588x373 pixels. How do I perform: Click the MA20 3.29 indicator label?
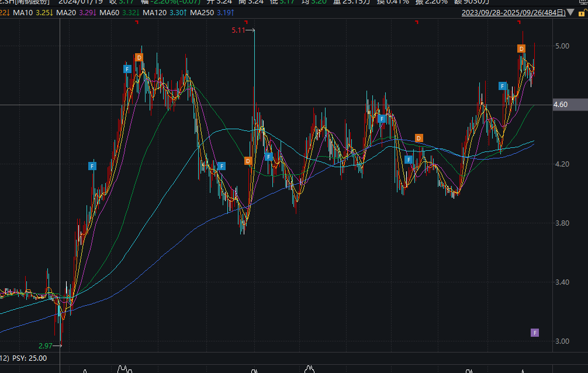point(76,13)
